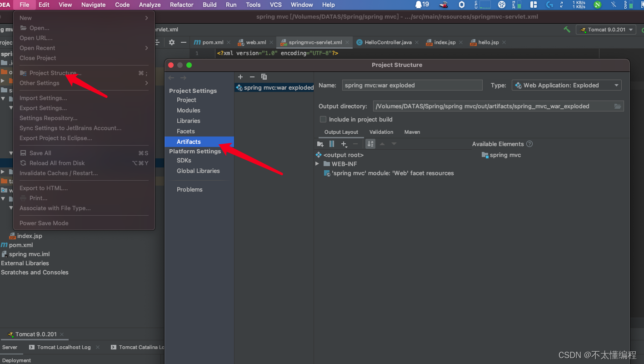Switch to the Output Layout tab

coord(341,132)
